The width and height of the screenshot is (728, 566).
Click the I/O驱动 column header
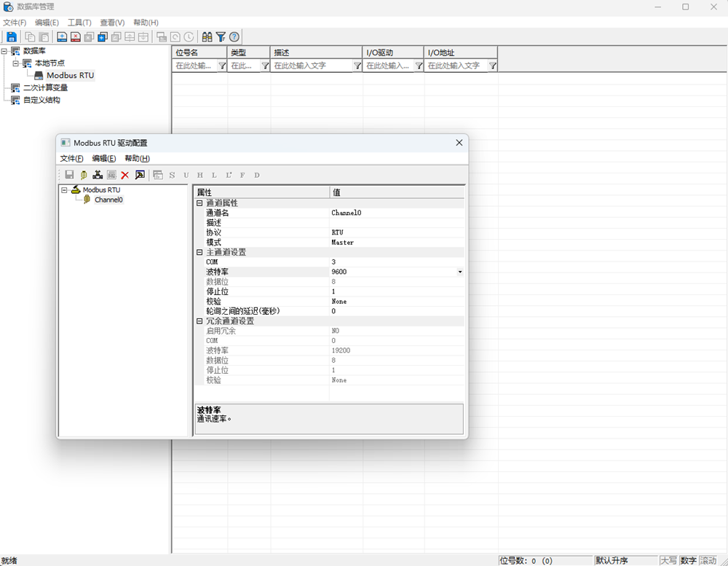[x=393, y=52]
